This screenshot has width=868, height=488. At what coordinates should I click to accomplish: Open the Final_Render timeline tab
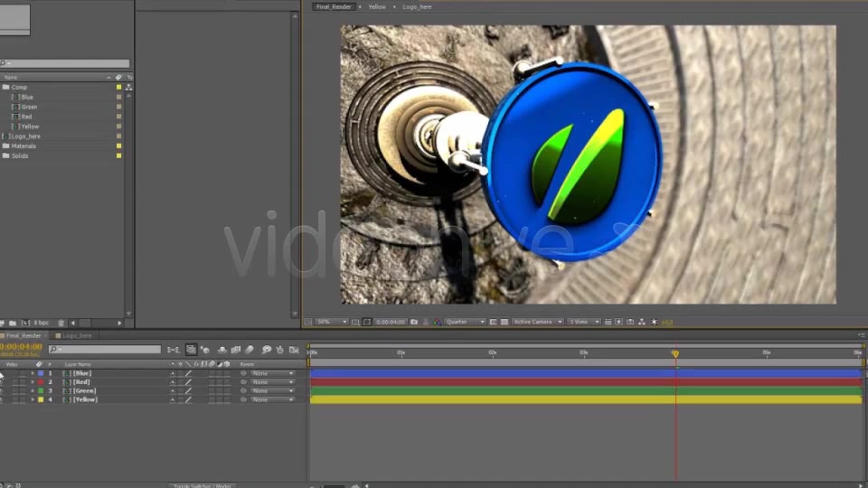pyautogui.click(x=24, y=335)
